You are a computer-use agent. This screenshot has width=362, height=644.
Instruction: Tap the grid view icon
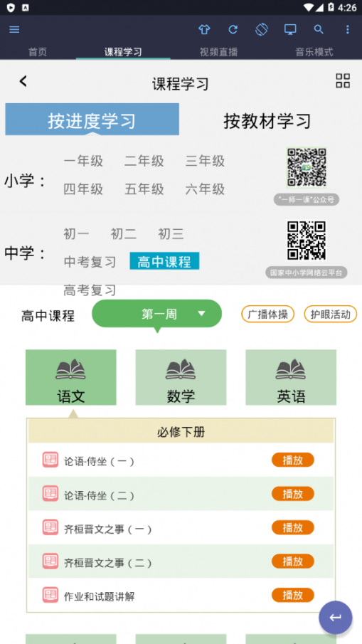[343, 81]
